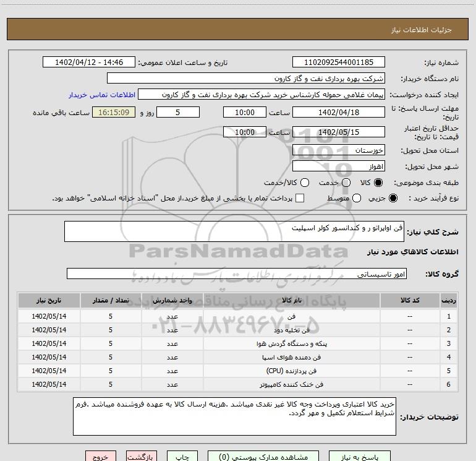This screenshot has height=461, width=476.
Task: Click the 1402/05/15 validity date field
Action: (x=339, y=132)
